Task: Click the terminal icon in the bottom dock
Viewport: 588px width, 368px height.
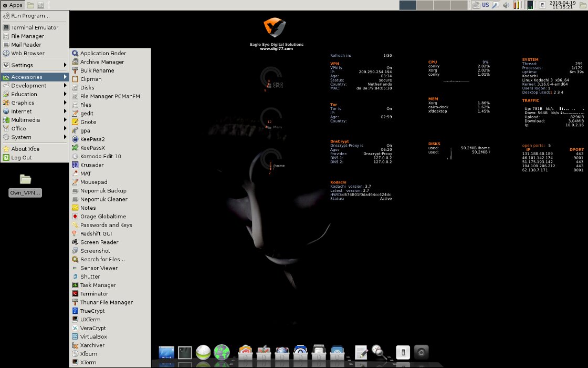Action: click(185, 352)
